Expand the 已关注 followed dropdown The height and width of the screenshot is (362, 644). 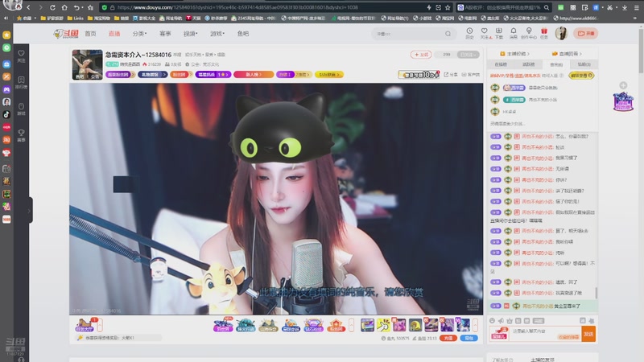coord(469,54)
